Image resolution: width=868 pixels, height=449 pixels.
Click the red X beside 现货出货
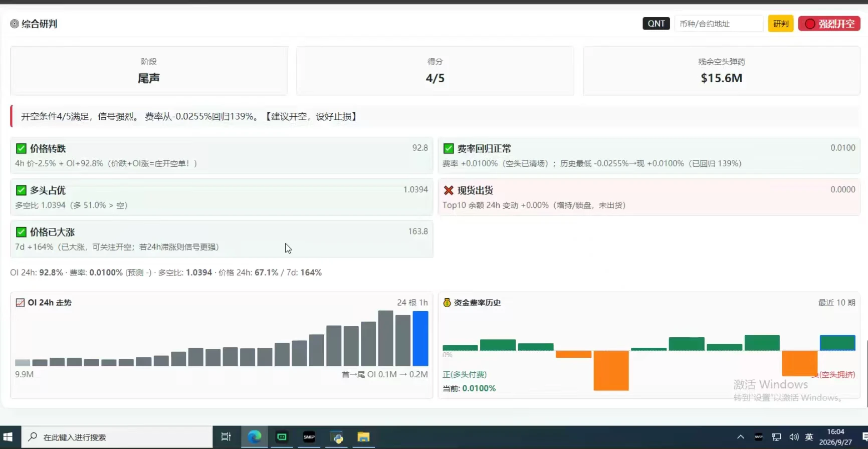click(x=449, y=190)
